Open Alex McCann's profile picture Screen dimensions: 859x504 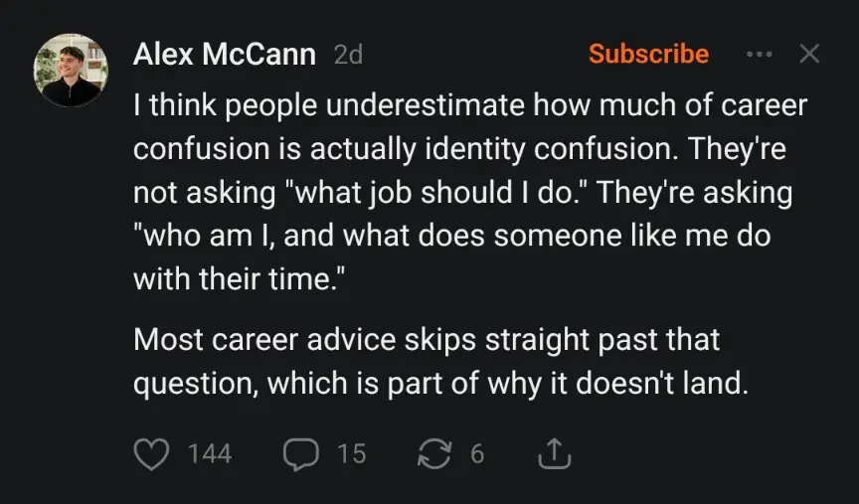point(71,71)
